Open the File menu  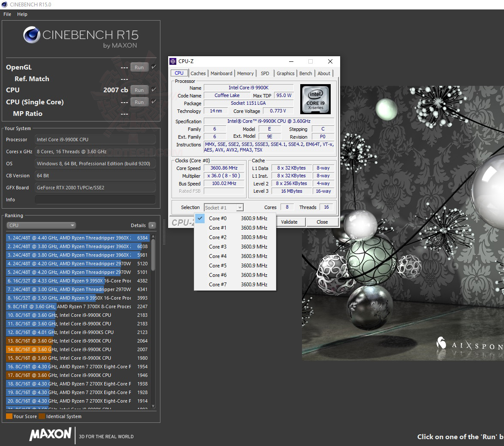click(7, 14)
